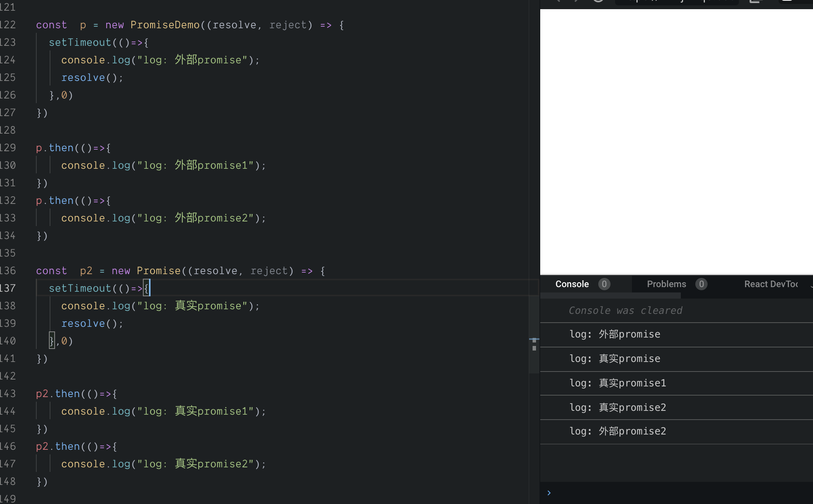Switch to the Console tab

point(572,284)
